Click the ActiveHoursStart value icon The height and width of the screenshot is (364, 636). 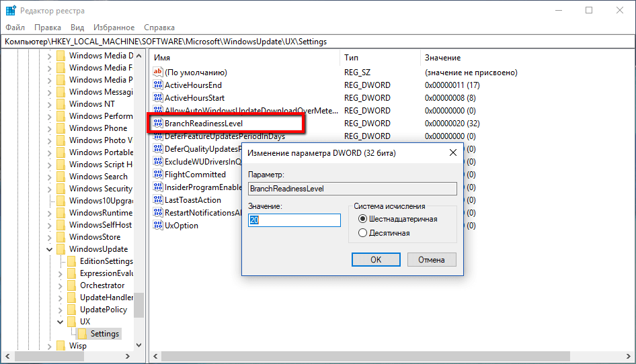coord(158,98)
